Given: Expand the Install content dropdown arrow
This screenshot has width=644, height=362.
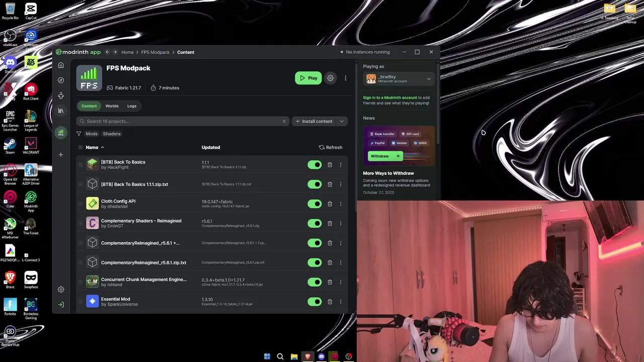Looking at the screenshot, I should pos(342,121).
